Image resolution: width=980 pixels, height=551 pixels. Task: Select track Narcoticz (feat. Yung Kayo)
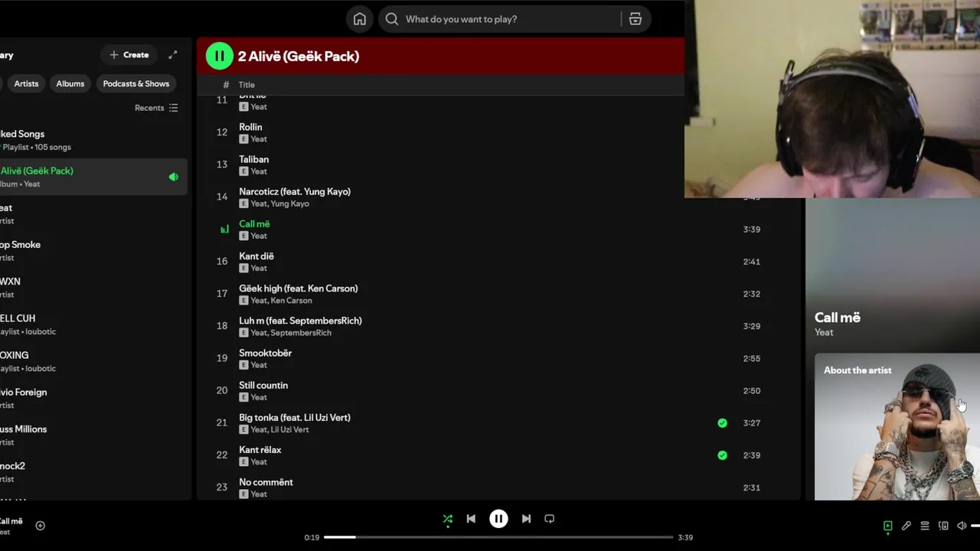point(295,191)
